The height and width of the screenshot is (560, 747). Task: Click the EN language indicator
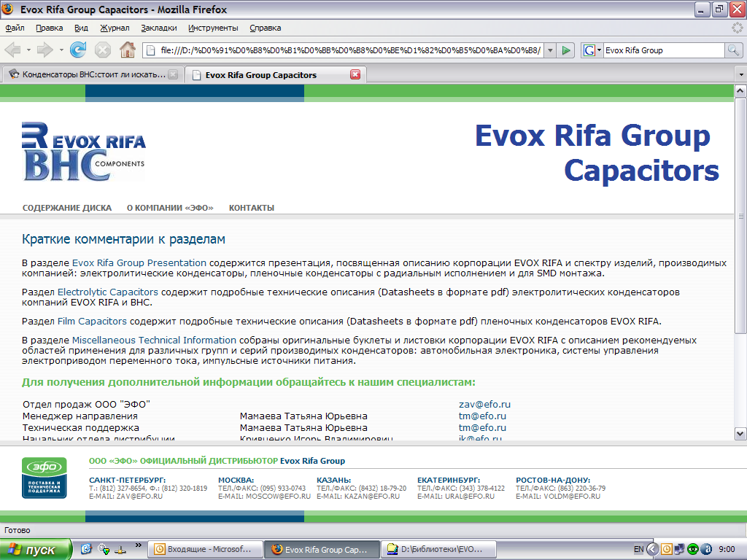pos(639,550)
